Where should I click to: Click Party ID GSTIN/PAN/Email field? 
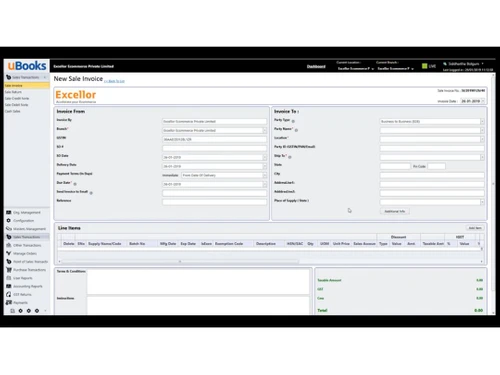coord(432,148)
